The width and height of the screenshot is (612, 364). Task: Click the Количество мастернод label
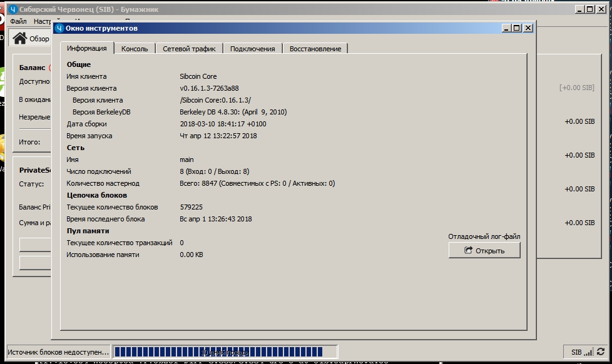103,183
